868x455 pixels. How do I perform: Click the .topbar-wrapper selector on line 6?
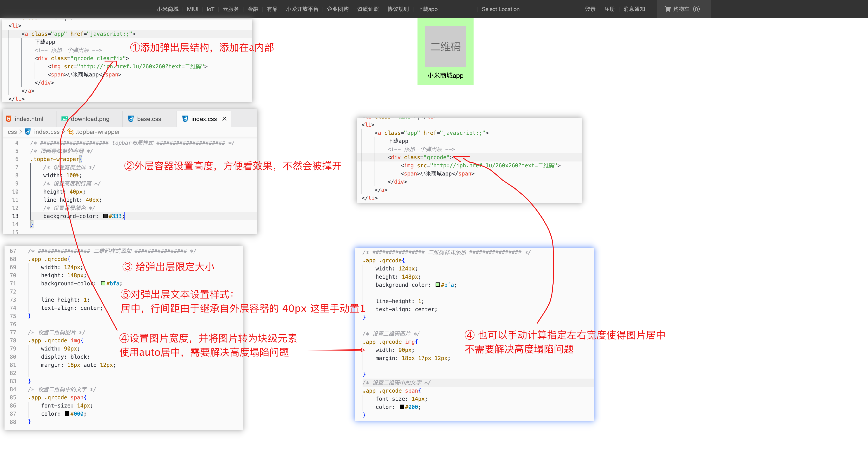tap(54, 159)
